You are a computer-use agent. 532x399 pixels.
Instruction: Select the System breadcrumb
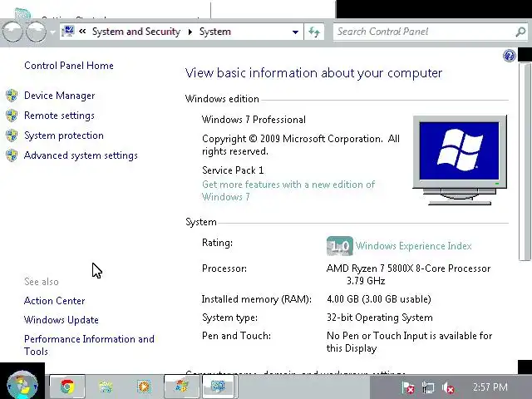[215, 32]
